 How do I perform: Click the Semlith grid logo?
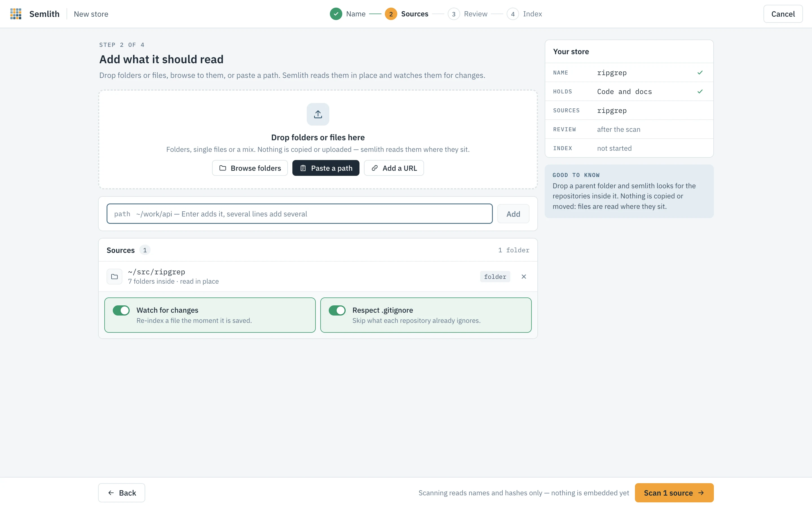(16, 14)
